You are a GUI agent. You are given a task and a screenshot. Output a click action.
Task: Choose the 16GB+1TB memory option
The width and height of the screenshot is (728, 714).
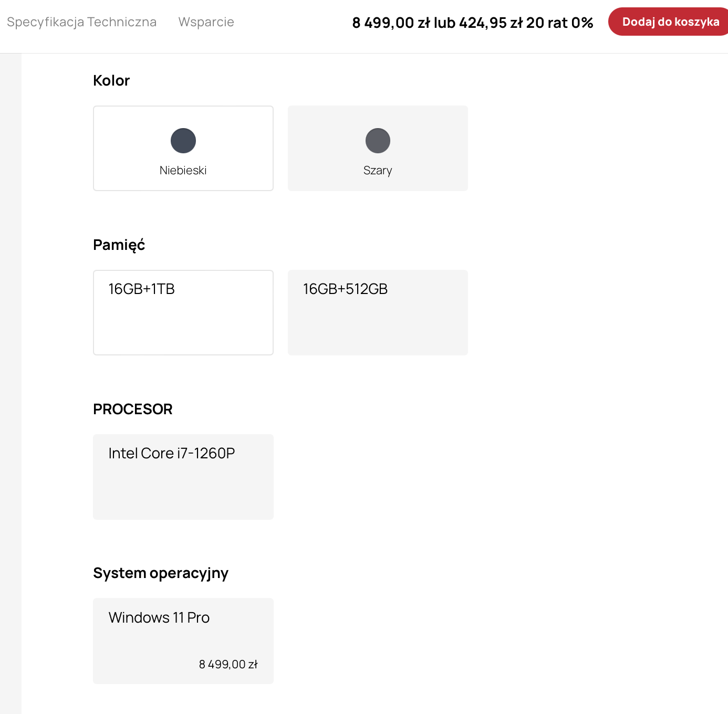coord(183,312)
